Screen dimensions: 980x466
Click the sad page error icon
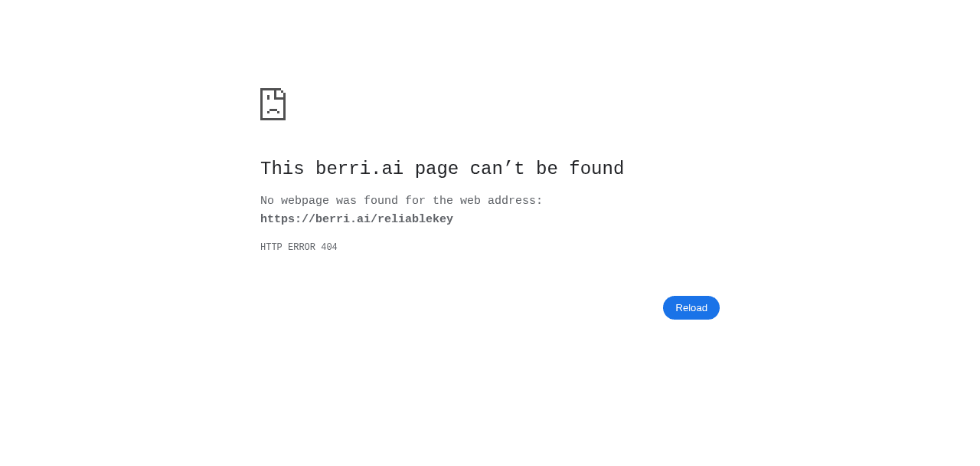click(273, 104)
